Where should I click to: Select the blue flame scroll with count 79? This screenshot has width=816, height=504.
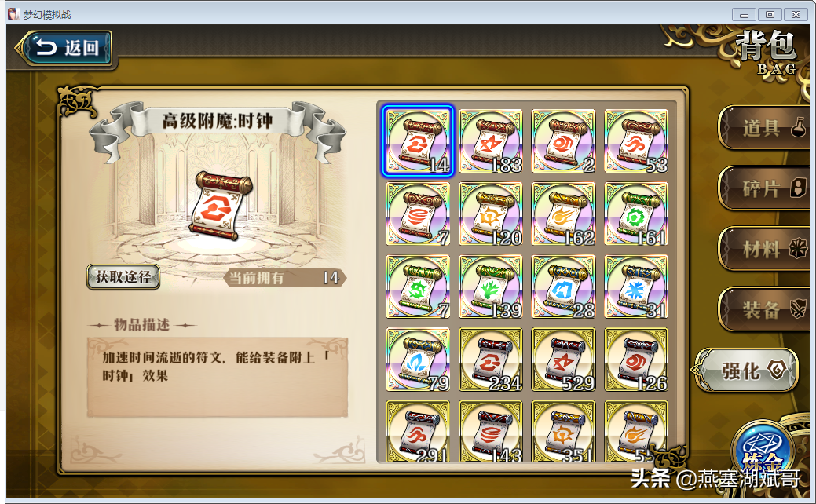[417, 360]
